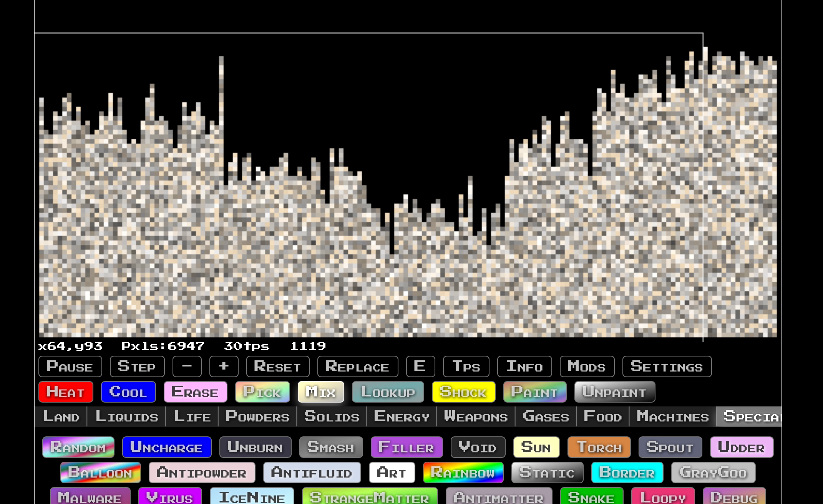Screen dimensions: 823x504
Task: Select the Heat tool
Action: click(66, 392)
